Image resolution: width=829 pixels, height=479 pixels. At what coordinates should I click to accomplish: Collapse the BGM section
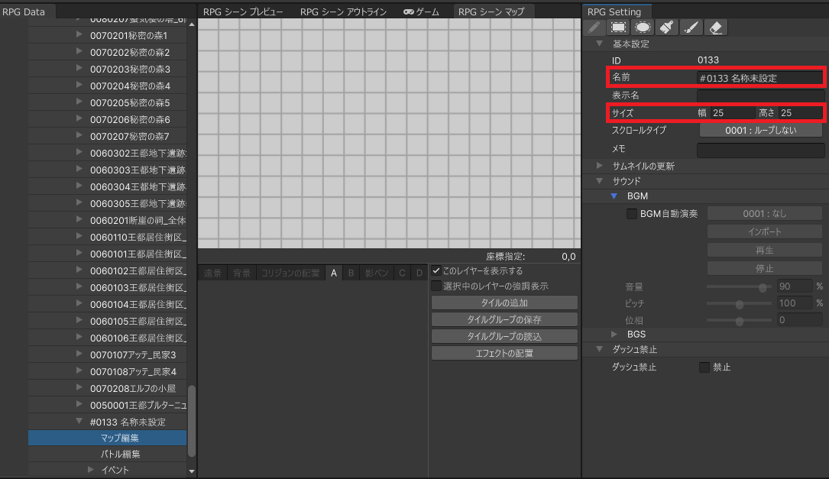(615, 197)
